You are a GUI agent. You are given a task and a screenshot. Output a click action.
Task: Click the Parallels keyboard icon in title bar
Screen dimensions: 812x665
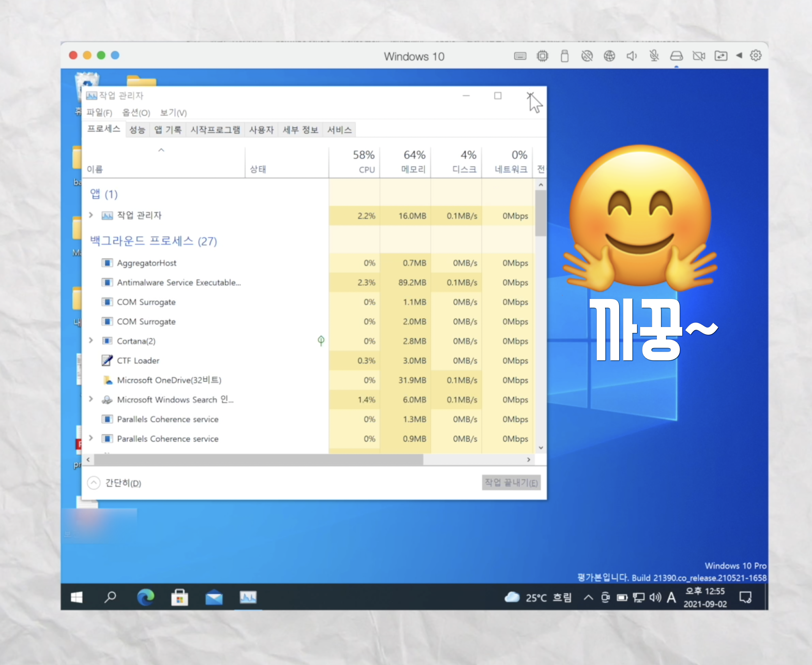pos(520,56)
